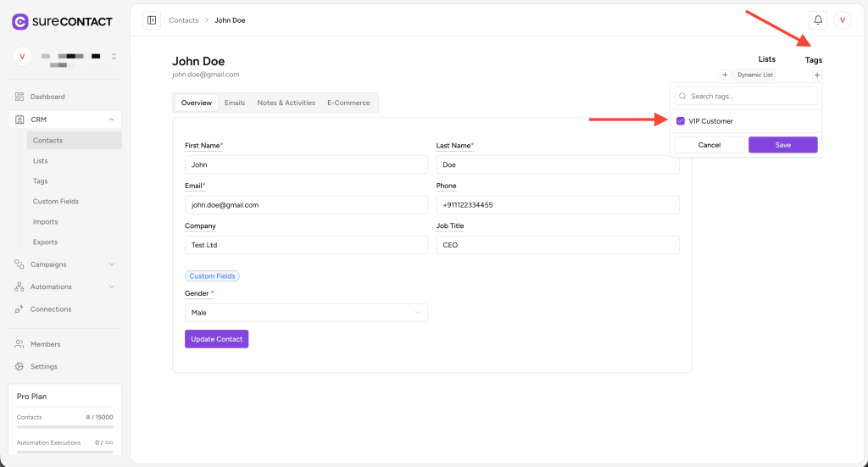Open the Gender dropdown
868x467 pixels.
point(306,313)
